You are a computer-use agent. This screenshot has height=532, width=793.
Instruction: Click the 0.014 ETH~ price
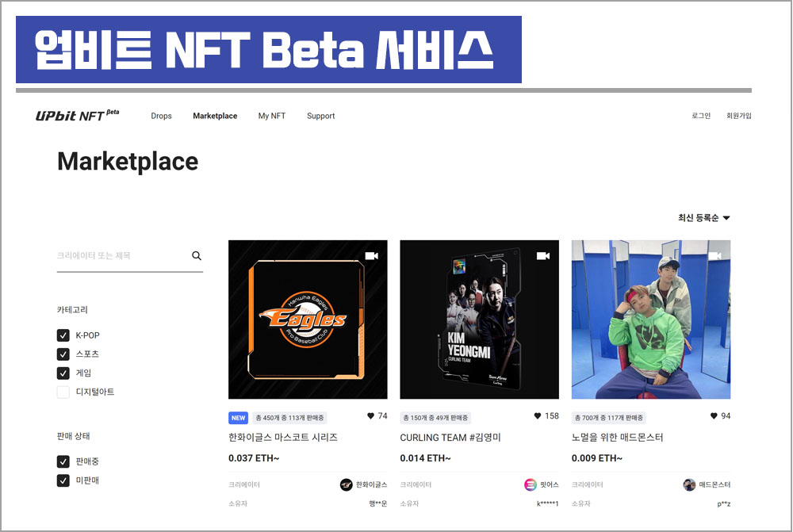click(425, 458)
